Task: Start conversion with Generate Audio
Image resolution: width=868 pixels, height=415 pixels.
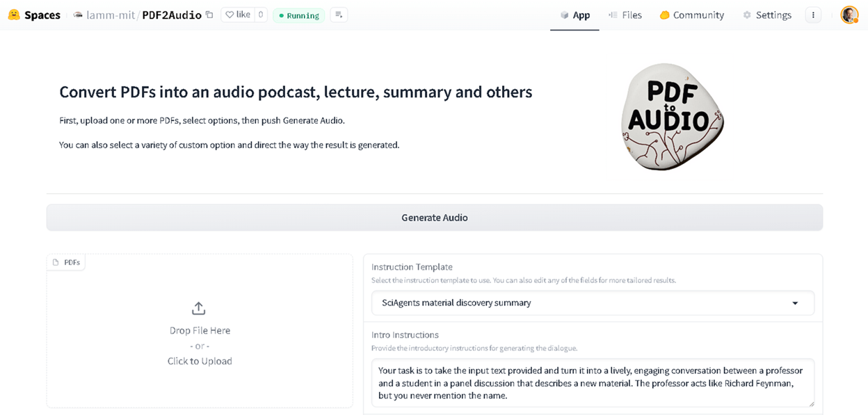Action: [435, 218]
